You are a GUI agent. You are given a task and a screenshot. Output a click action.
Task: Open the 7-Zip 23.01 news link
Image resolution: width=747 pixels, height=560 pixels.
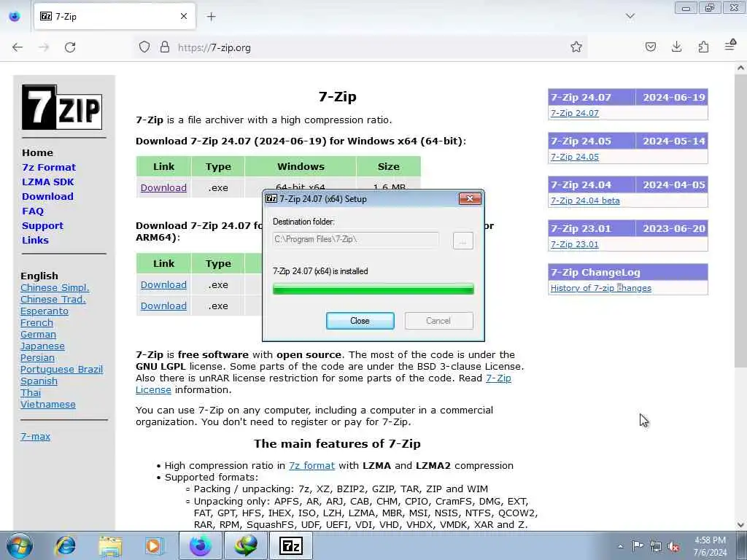pyautogui.click(x=575, y=244)
